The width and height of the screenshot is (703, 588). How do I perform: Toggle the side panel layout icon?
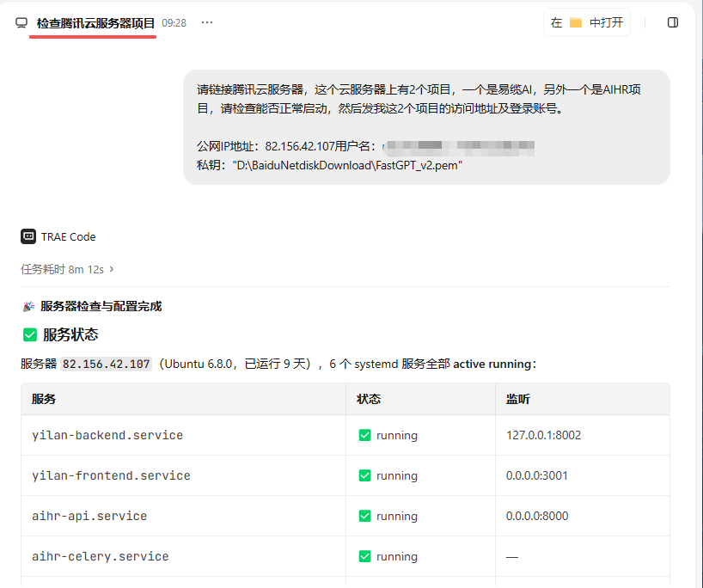pyautogui.click(x=673, y=22)
